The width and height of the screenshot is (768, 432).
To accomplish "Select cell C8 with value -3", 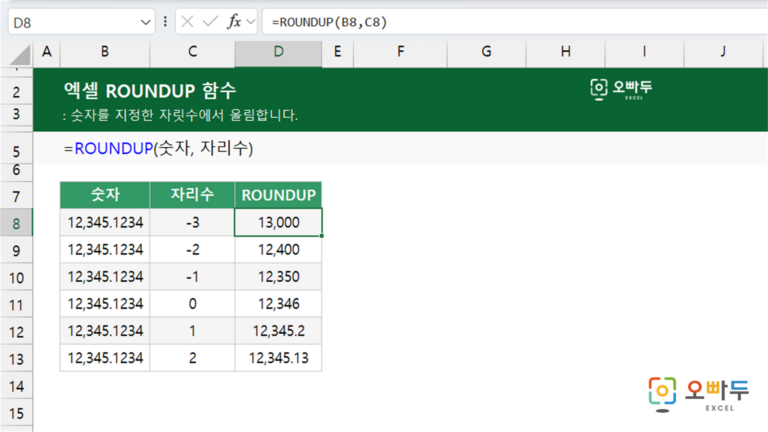I will (192, 222).
